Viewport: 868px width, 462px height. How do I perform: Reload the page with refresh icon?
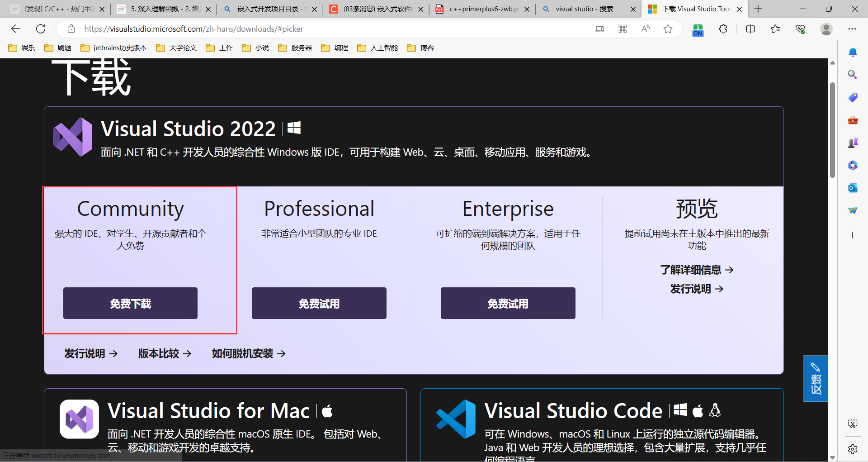(x=41, y=29)
